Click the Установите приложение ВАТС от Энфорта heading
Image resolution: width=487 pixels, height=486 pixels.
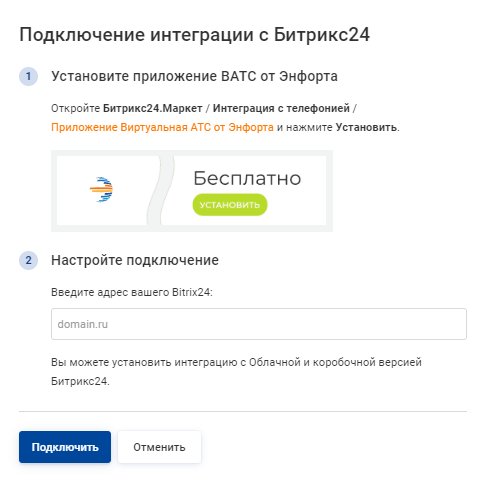pyautogui.click(x=194, y=76)
